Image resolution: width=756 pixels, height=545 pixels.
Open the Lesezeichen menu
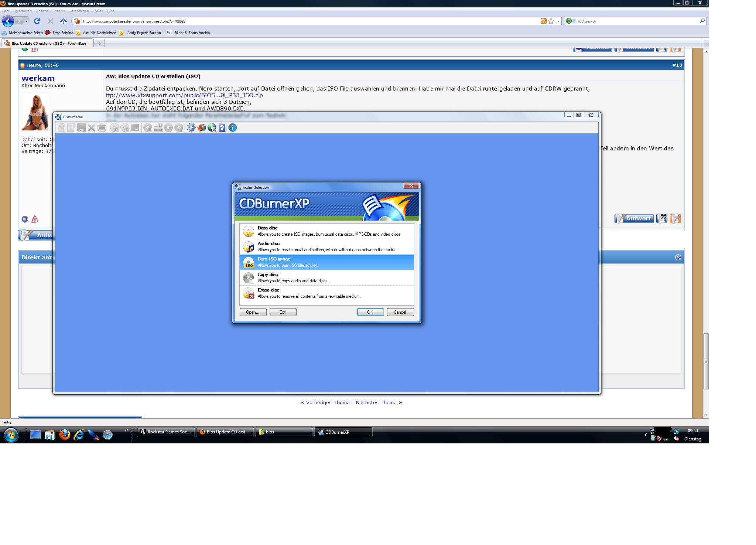pyautogui.click(x=79, y=11)
